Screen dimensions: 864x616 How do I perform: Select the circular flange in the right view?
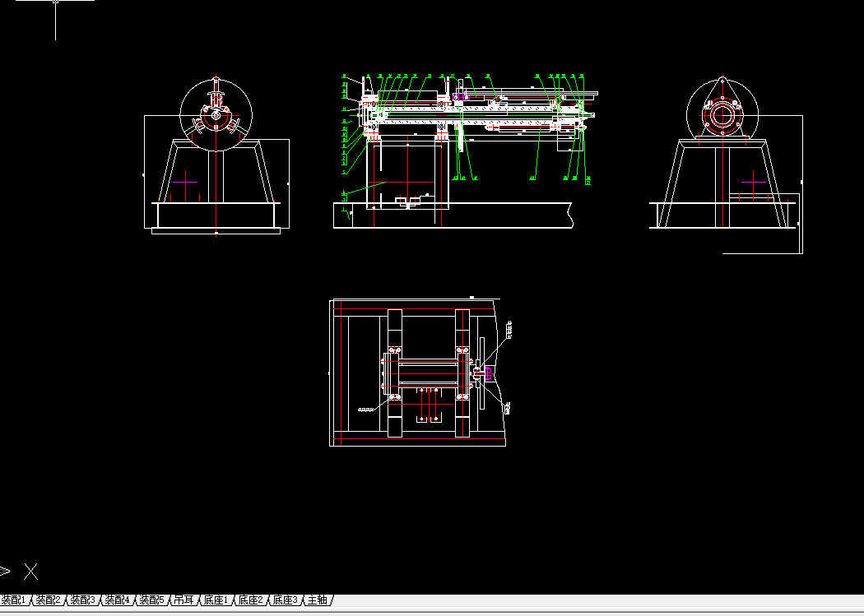click(x=722, y=116)
